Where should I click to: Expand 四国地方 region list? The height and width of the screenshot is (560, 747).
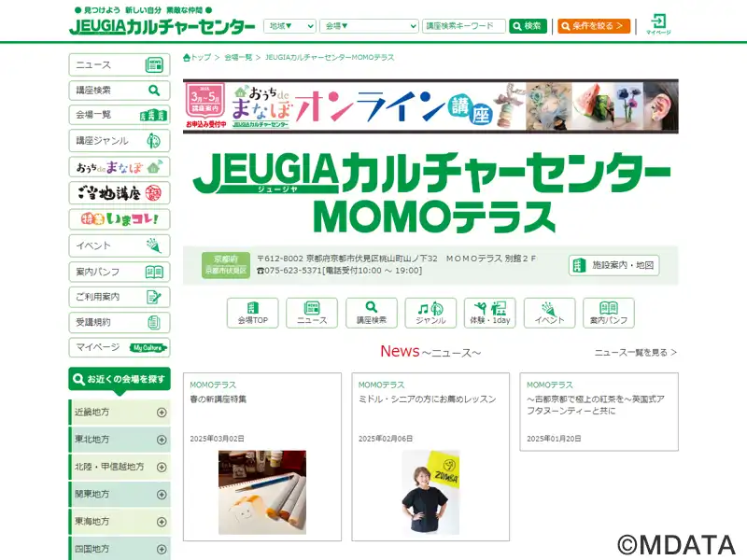click(x=120, y=549)
